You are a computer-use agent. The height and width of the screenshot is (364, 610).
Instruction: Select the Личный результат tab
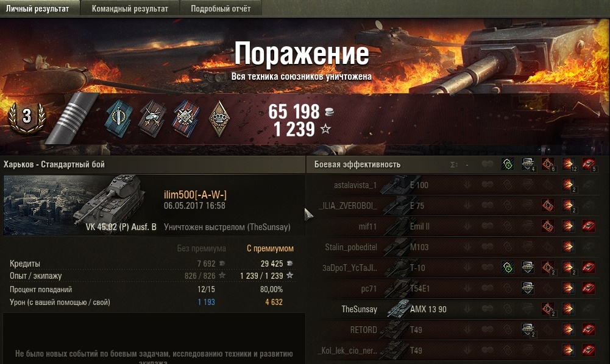point(39,8)
